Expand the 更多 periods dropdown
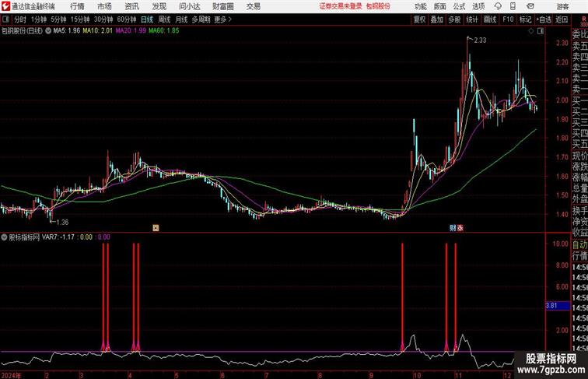588x379 pixels. click(222, 19)
